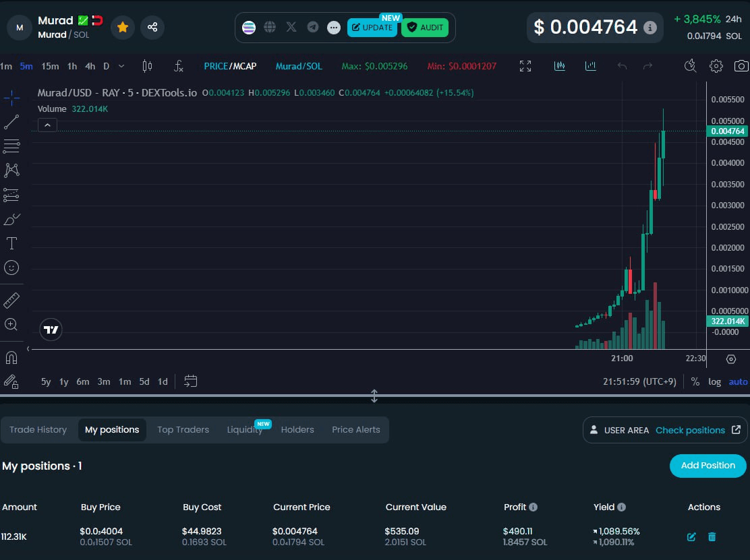The height and width of the screenshot is (560, 750).
Task: Set chart range to 1y
Action: click(63, 382)
